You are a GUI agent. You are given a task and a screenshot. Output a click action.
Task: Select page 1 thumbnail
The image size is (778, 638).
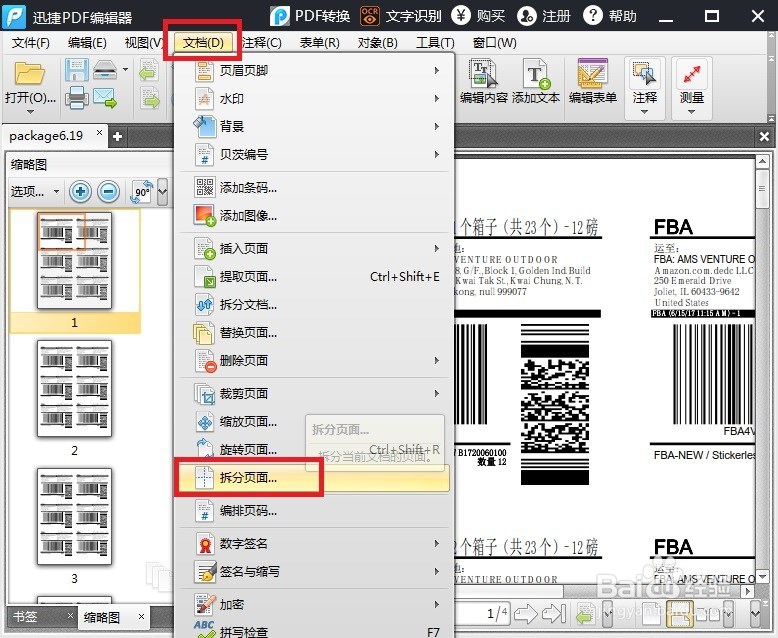74,260
